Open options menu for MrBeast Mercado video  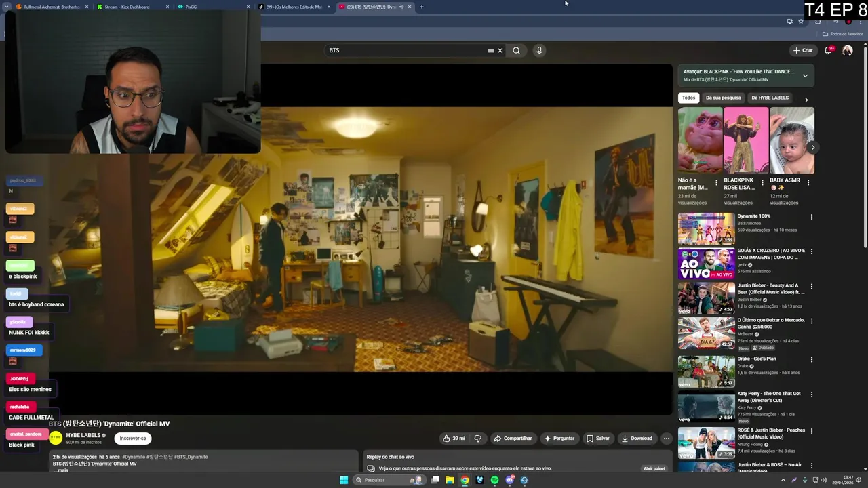tap(811, 321)
